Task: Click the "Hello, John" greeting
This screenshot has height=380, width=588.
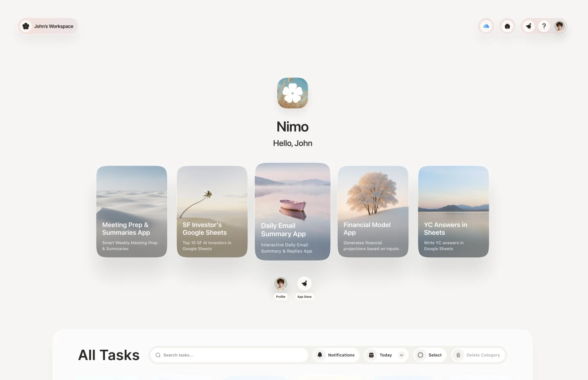Action: [x=293, y=143]
